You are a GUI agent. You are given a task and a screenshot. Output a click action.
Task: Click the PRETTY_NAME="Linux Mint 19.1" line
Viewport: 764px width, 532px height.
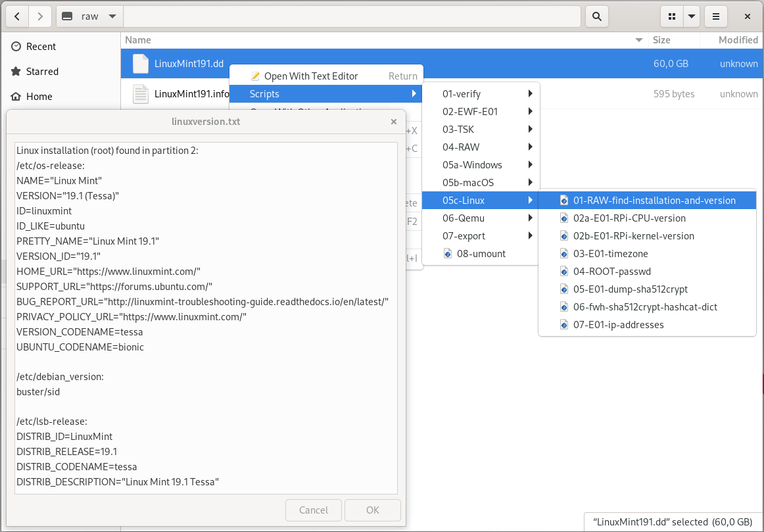(87, 241)
